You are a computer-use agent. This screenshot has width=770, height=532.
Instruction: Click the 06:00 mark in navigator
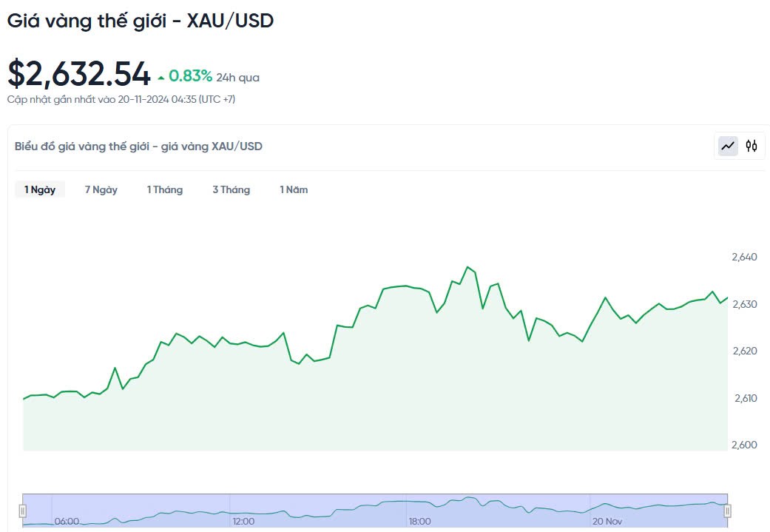tap(67, 521)
